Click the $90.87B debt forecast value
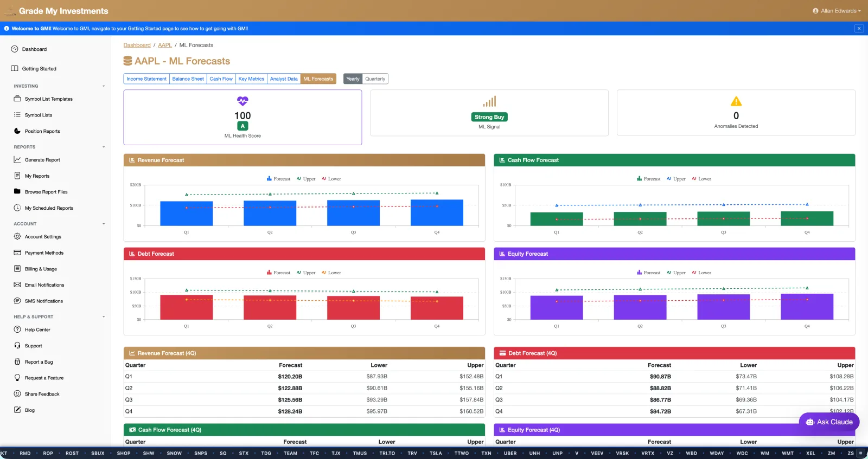Image resolution: width=868 pixels, height=459 pixels. tap(660, 376)
